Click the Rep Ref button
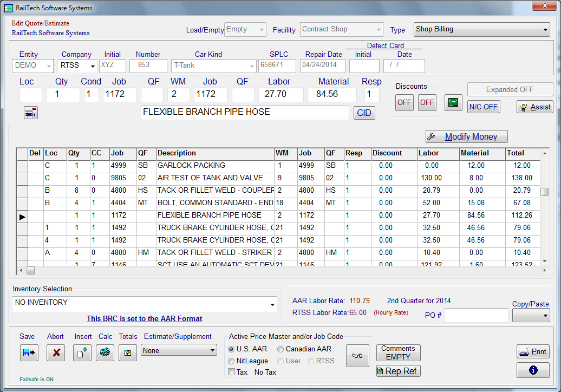This screenshot has height=392, width=561. [398, 371]
